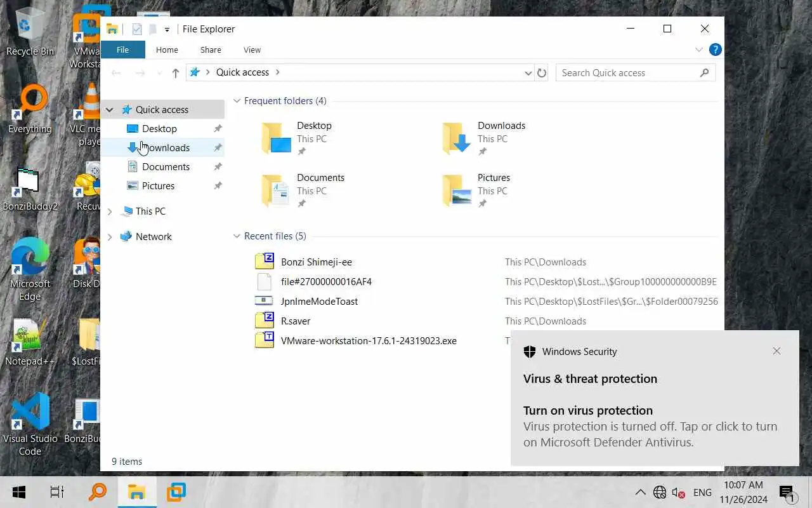Click the Bonzi Shimeji-ee archive icon
The height and width of the screenshot is (508, 812).
coord(264,261)
